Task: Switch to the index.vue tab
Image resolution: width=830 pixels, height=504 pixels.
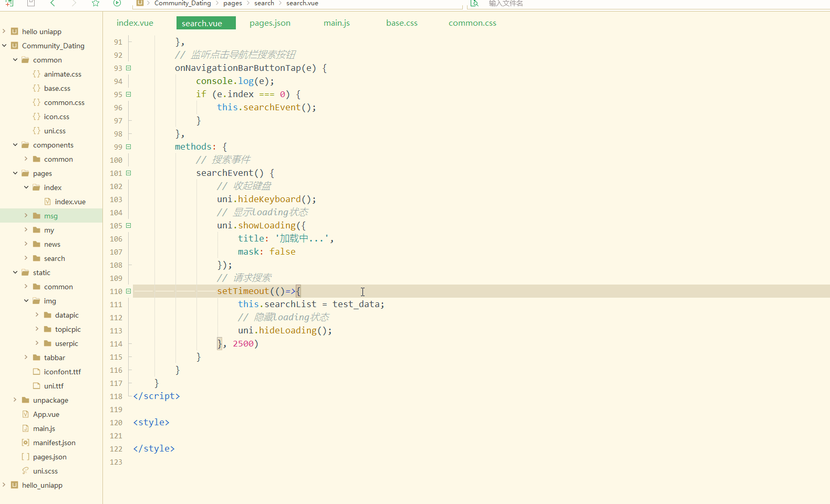Action: (x=135, y=23)
